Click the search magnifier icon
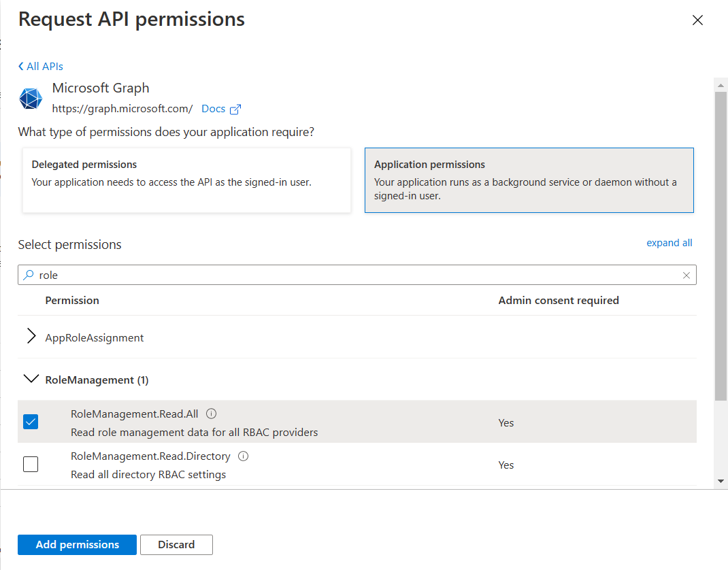 (x=28, y=275)
